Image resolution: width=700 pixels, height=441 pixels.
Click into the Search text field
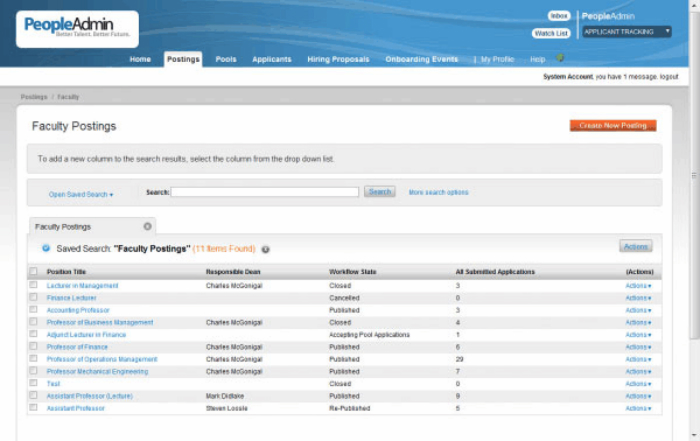pos(265,192)
